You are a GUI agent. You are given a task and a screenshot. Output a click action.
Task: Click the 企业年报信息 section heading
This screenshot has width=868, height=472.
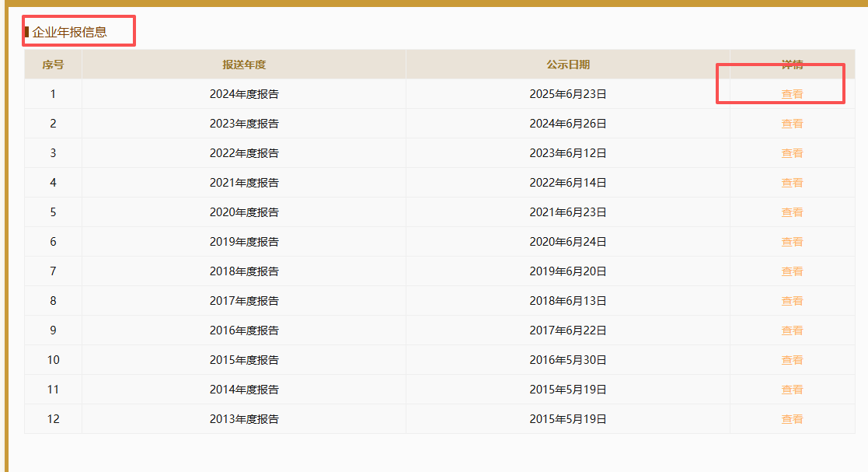coord(69,32)
